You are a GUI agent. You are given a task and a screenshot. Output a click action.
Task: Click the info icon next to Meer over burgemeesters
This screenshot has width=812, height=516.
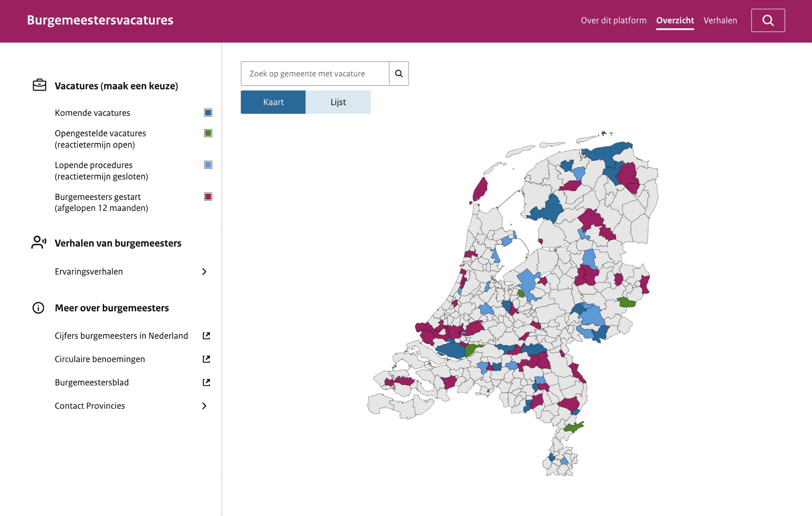pyautogui.click(x=38, y=308)
